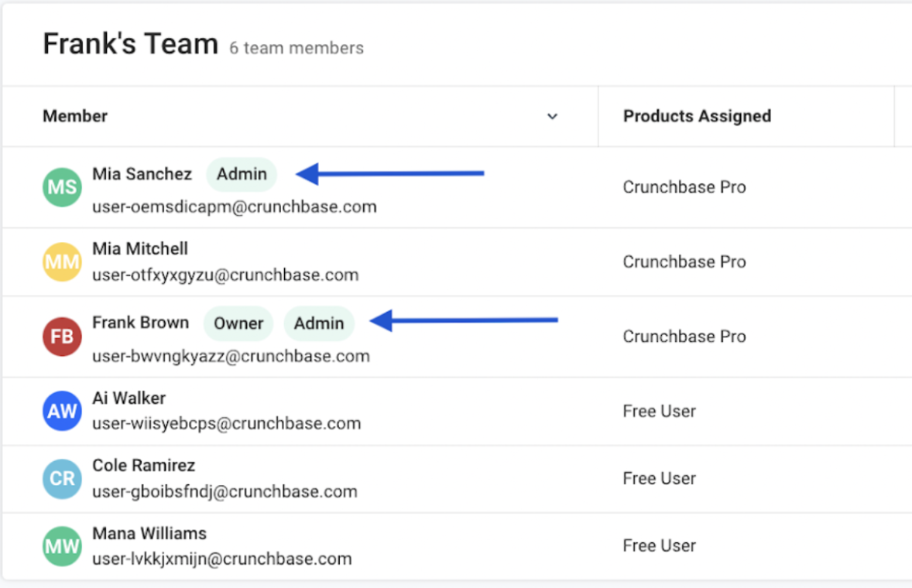This screenshot has height=588, width=912.
Task: Select the Mia Mitchell name
Action: [x=140, y=248]
